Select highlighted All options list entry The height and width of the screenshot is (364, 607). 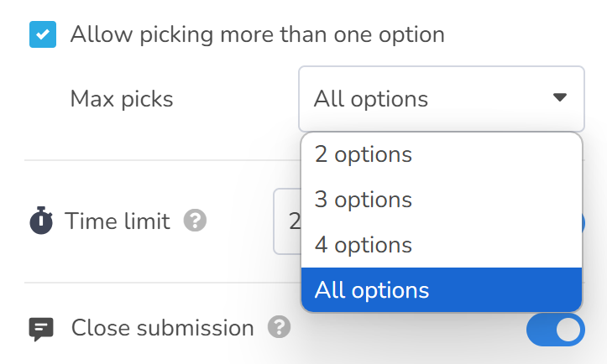click(x=442, y=289)
